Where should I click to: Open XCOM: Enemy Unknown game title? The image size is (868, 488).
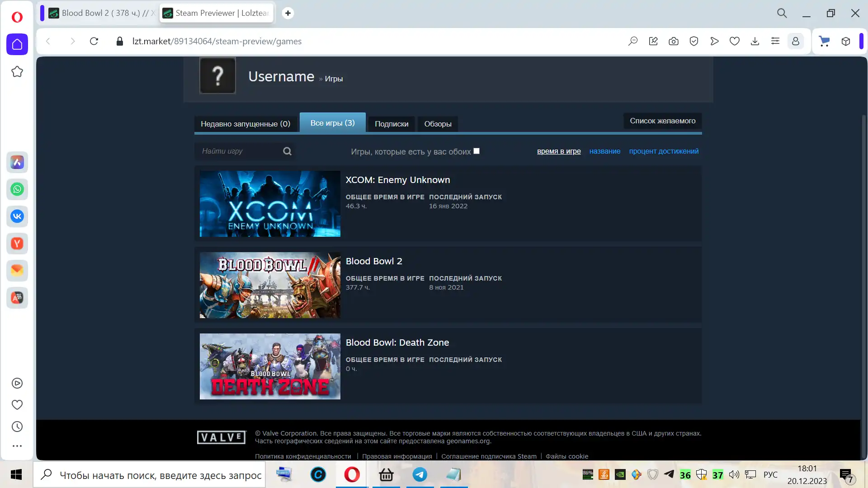tap(398, 180)
